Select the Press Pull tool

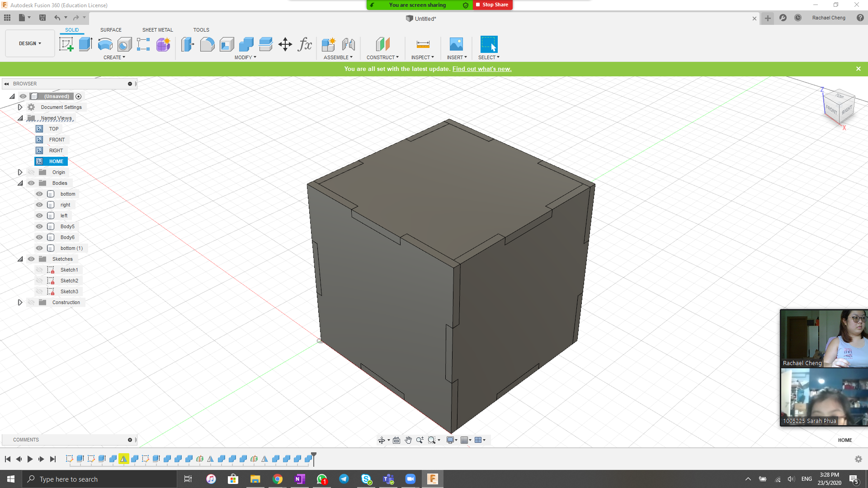[188, 44]
